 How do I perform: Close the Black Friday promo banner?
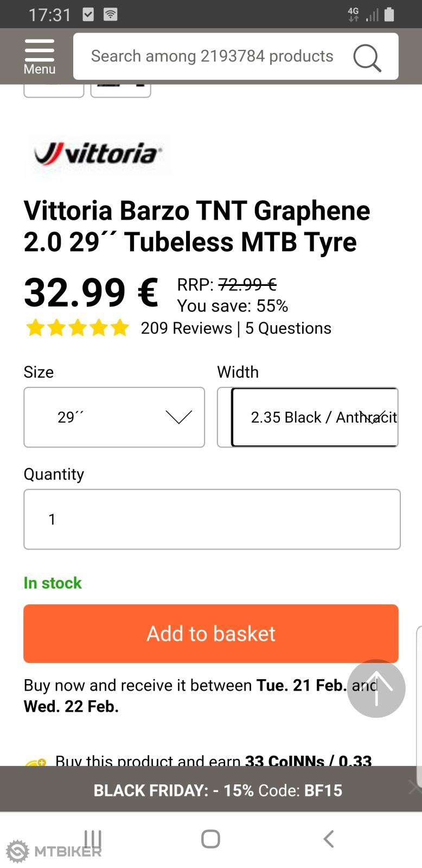coord(414,787)
